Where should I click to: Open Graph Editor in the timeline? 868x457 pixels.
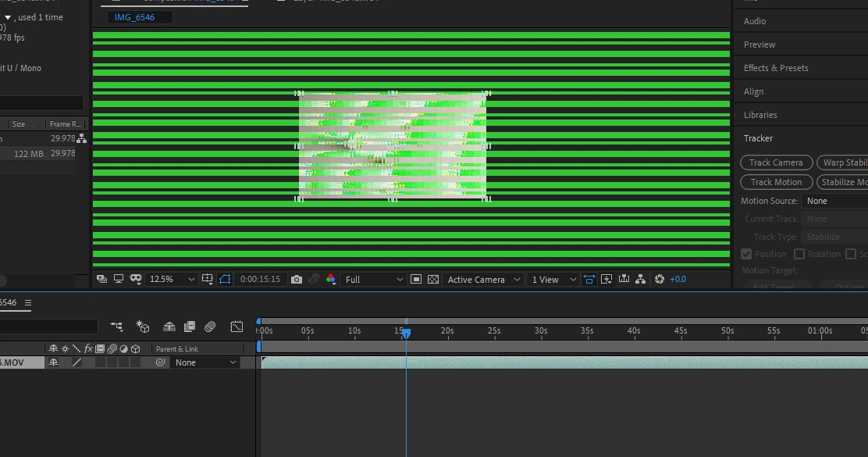click(x=237, y=327)
